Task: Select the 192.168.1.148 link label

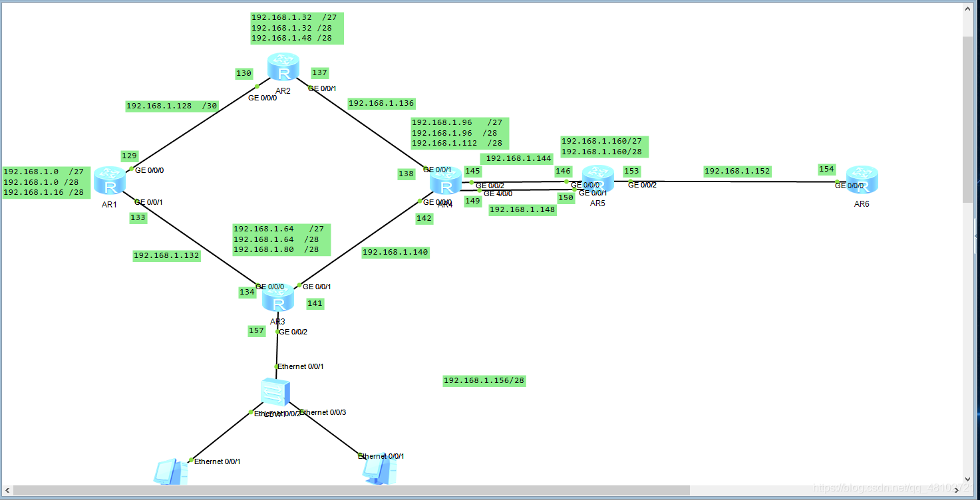Action: (522, 210)
